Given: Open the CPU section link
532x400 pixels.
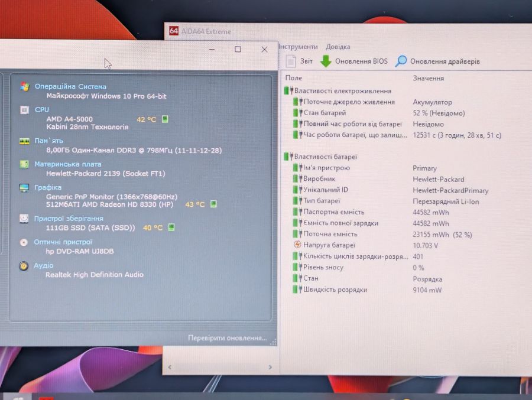Looking at the screenshot, I should [x=42, y=109].
